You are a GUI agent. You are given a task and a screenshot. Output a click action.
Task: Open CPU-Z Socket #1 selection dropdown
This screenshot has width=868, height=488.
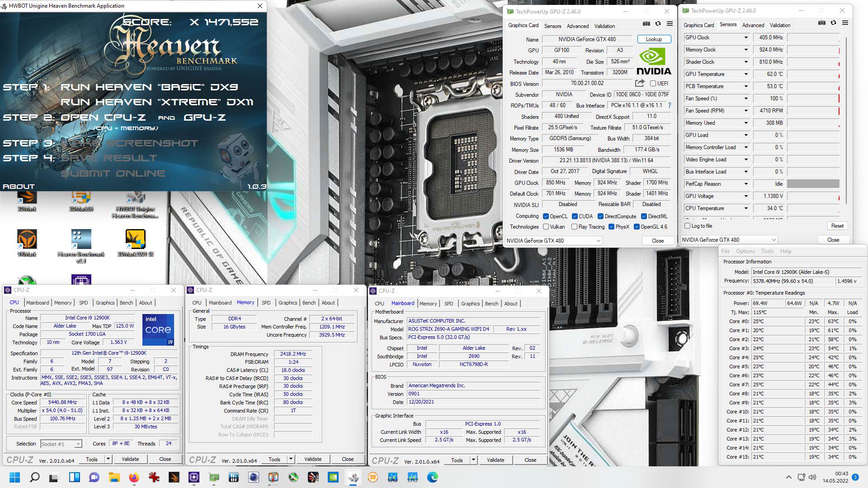[61, 444]
